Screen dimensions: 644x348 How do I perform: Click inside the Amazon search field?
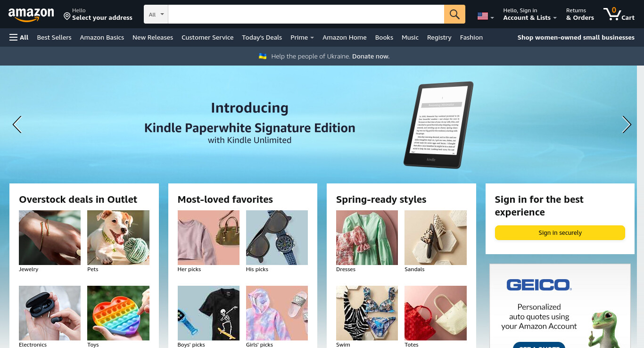point(306,14)
